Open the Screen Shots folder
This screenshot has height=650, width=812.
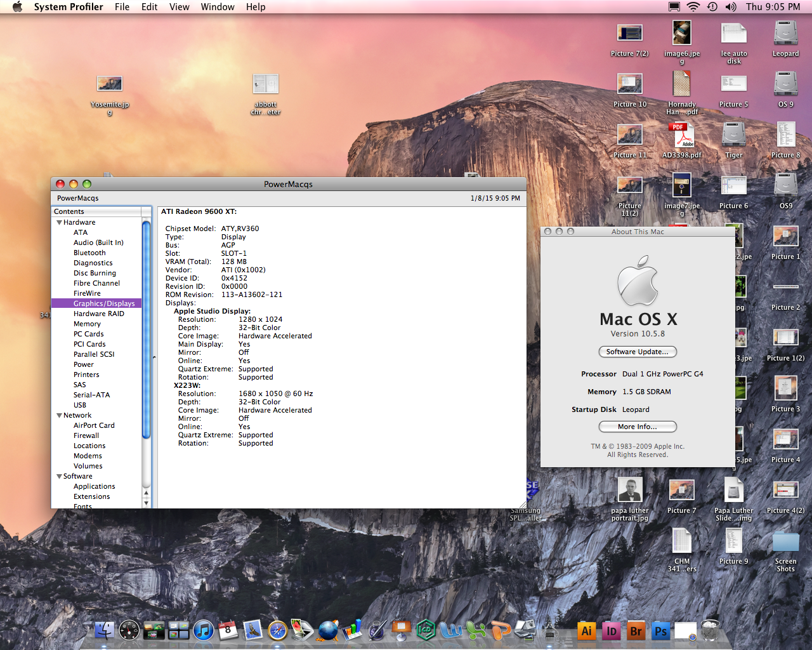pyautogui.click(x=785, y=543)
